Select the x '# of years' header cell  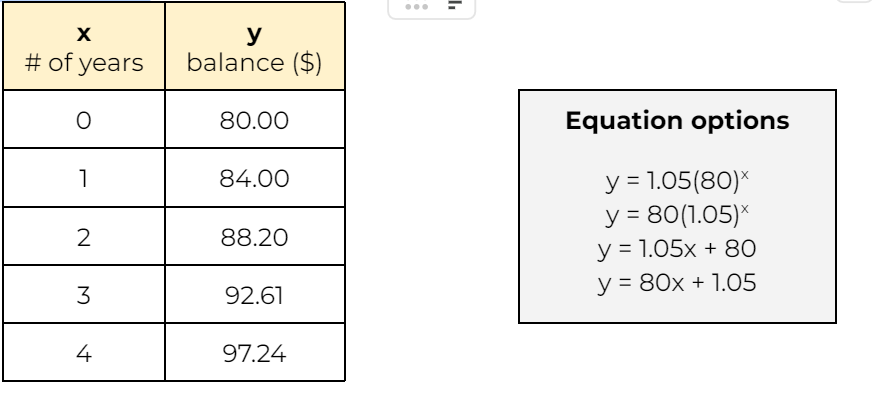coord(84,49)
